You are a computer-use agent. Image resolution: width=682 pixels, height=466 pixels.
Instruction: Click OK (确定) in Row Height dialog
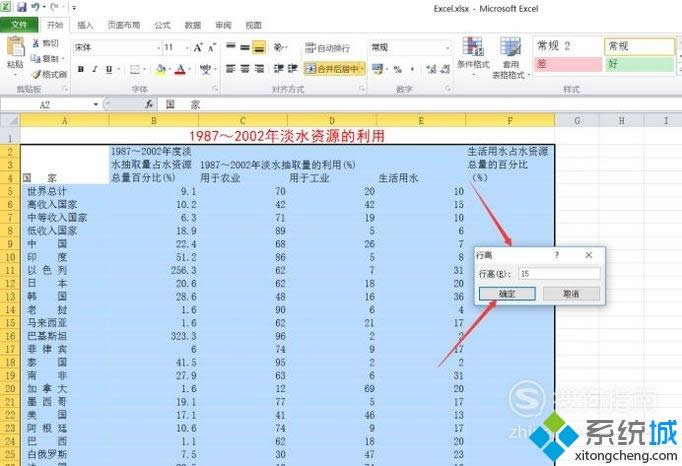click(x=507, y=294)
